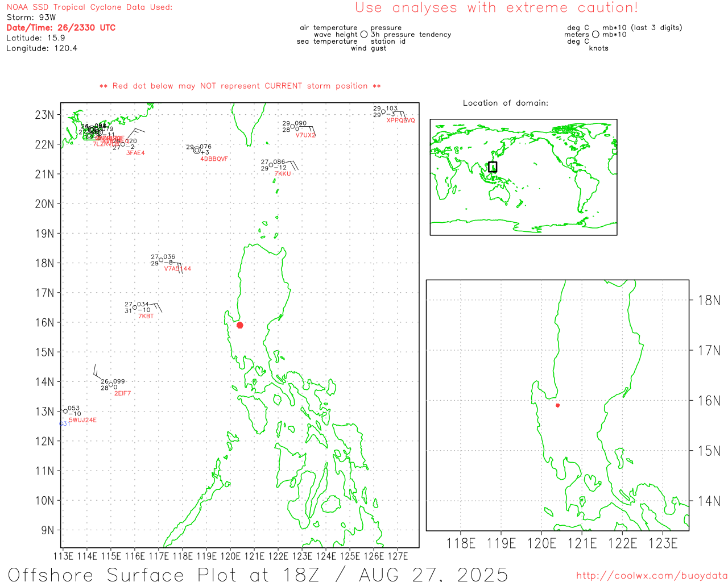
Task: Click station id 3FAE4
Action: 135,153
